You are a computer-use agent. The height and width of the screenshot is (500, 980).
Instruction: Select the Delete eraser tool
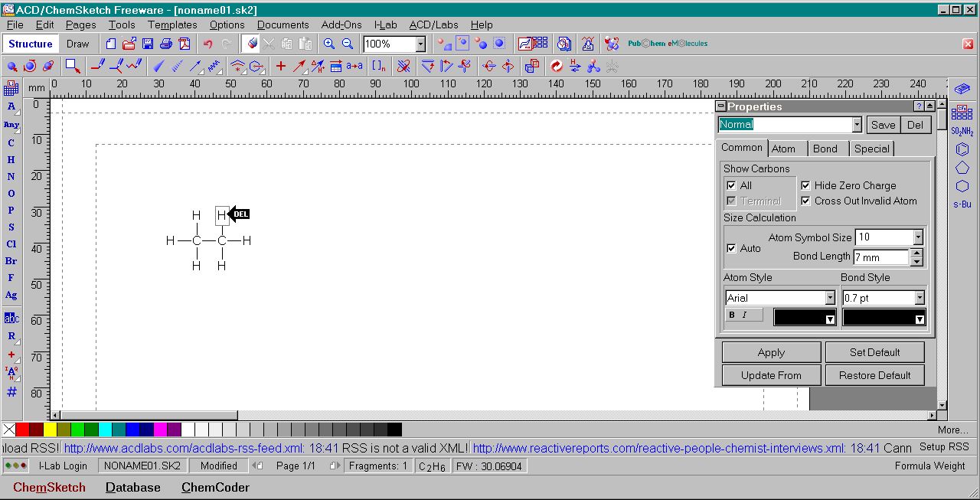pyautogui.click(x=251, y=44)
